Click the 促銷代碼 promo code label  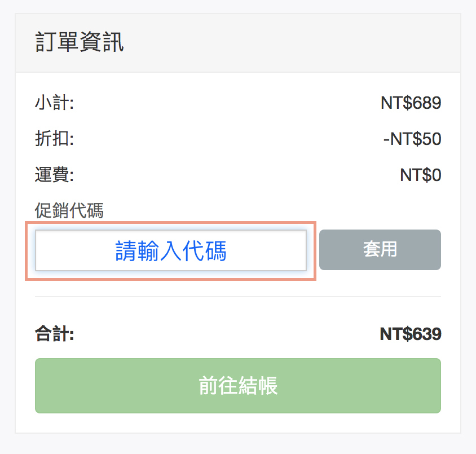point(69,211)
